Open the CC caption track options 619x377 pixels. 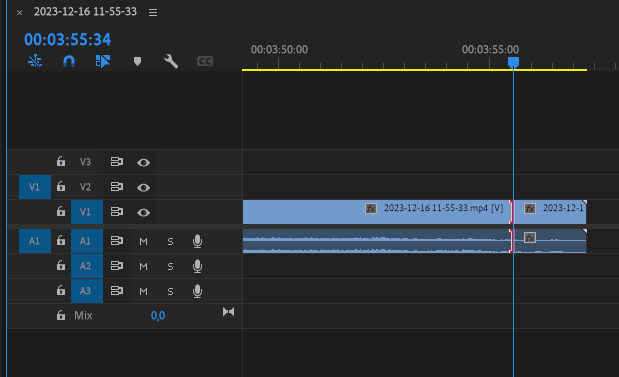pyautogui.click(x=205, y=61)
